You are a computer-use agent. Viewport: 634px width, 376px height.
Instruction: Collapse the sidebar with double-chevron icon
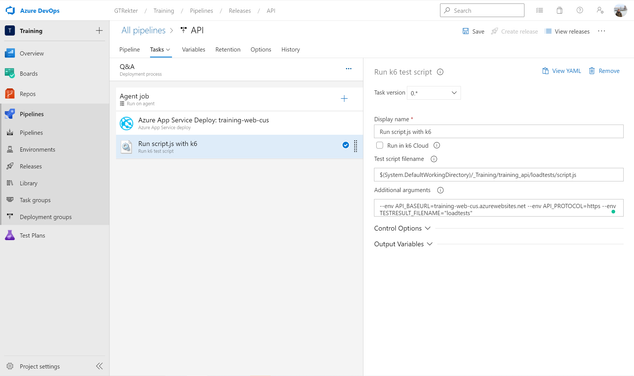99,366
